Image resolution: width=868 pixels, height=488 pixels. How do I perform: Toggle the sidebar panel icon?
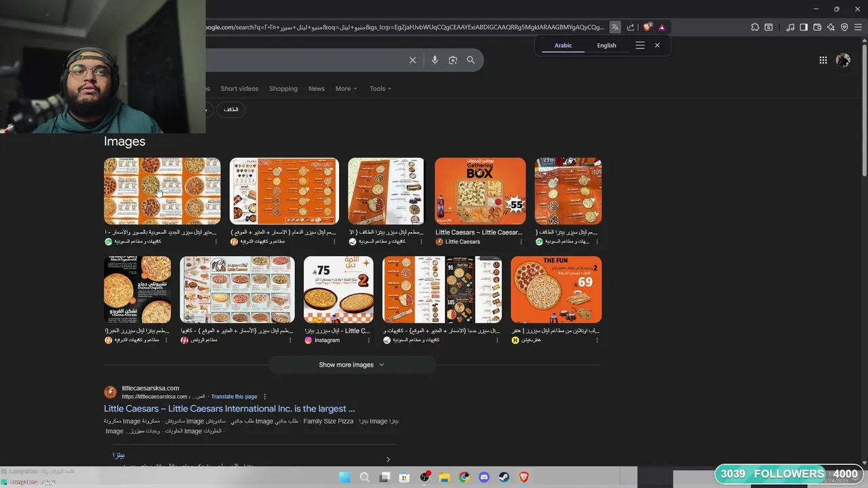[x=804, y=27]
